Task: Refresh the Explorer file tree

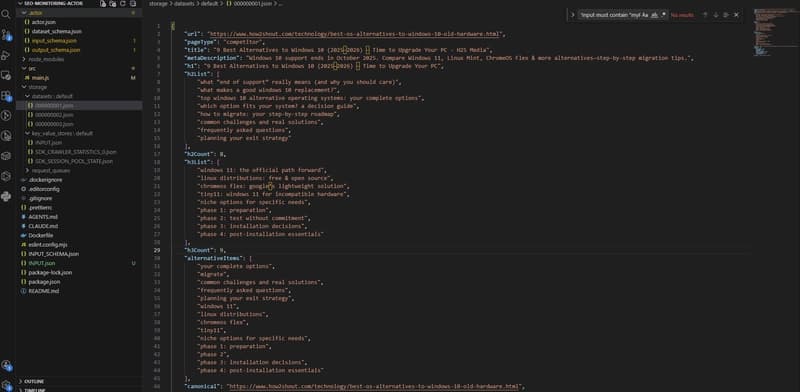Action: [122, 4]
